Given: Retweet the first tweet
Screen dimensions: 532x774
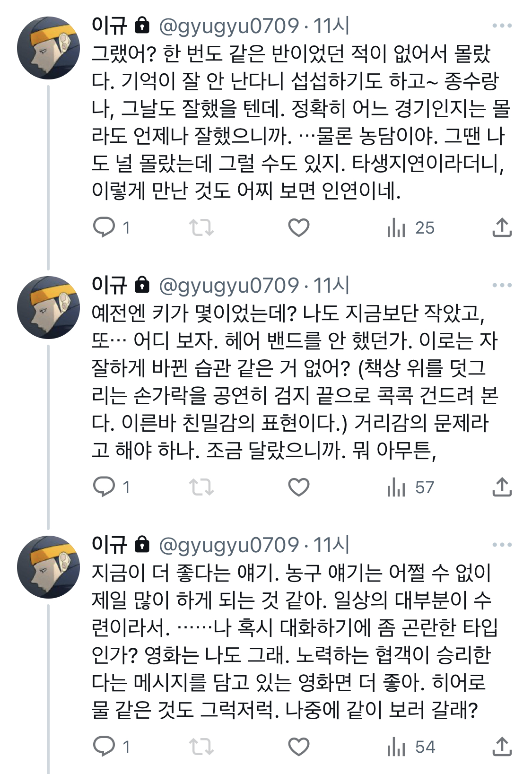Looking at the screenshot, I should click(x=202, y=229).
